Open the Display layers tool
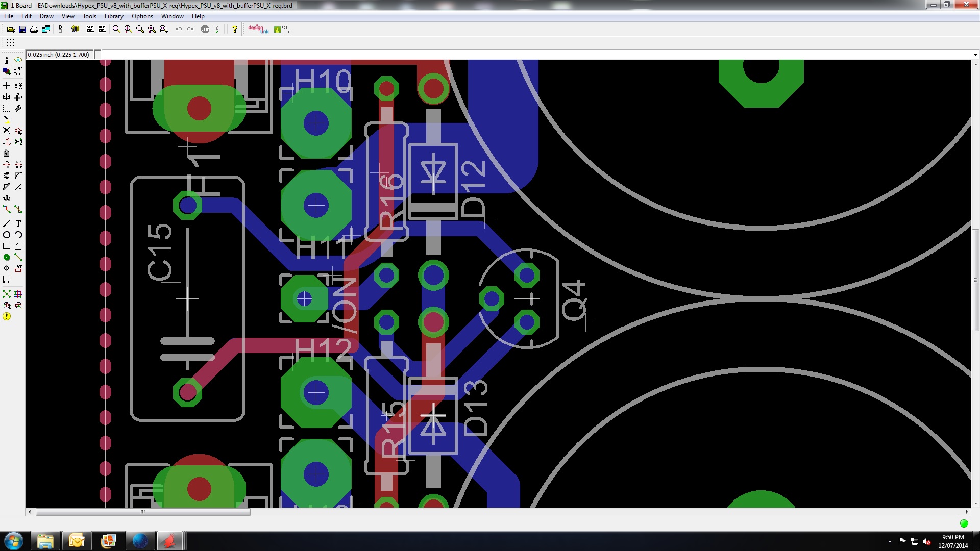The width and height of the screenshot is (980, 551). point(7,71)
